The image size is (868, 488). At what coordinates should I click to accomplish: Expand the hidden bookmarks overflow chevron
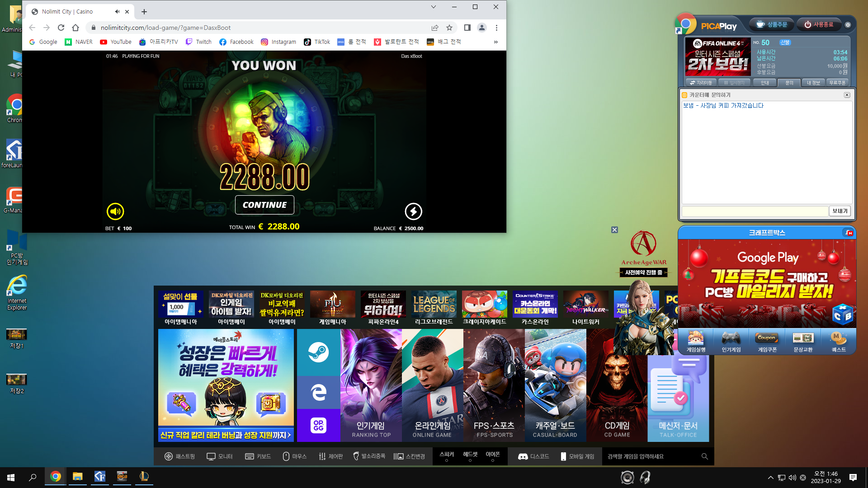point(496,42)
